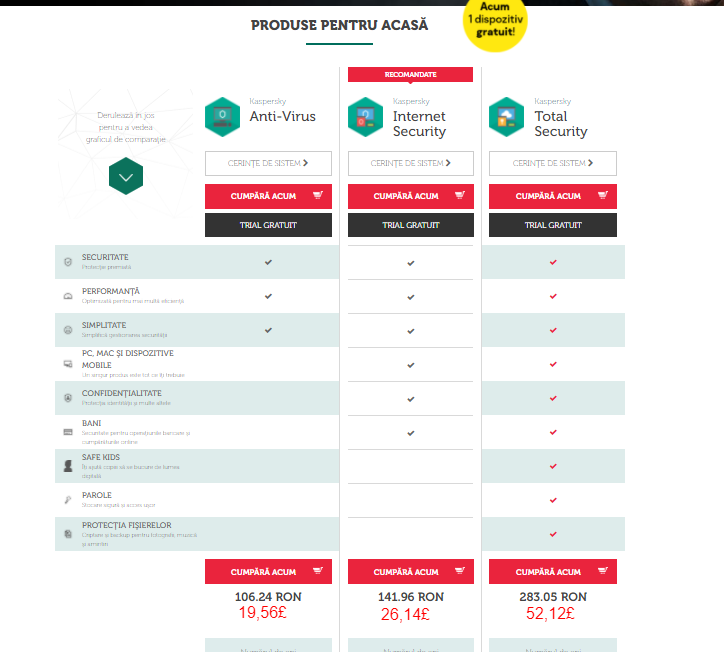
Task: Click the PC, Mac și dispozitive mobile icon
Action: coord(68,364)
